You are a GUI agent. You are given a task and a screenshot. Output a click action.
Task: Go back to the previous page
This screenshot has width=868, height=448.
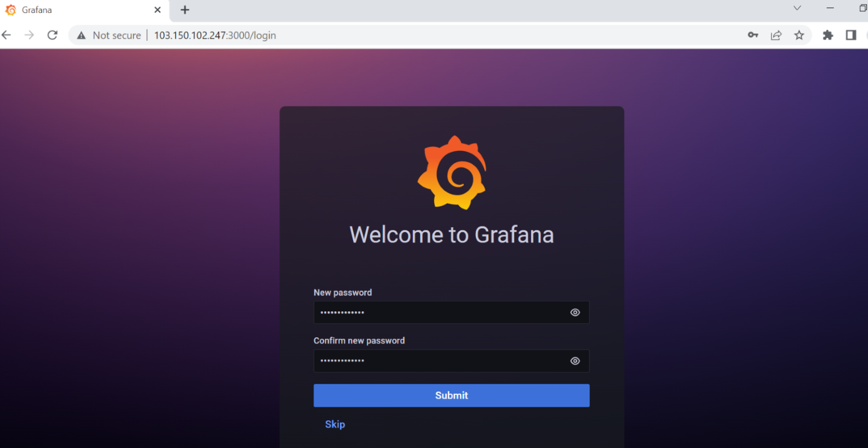click(7, 35)
